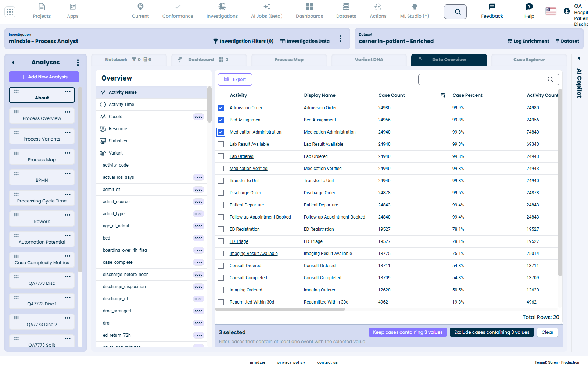Expand the AI Copilot side panel
The image size is (588, 368).
pyautogui.click(x=579, y=58)
